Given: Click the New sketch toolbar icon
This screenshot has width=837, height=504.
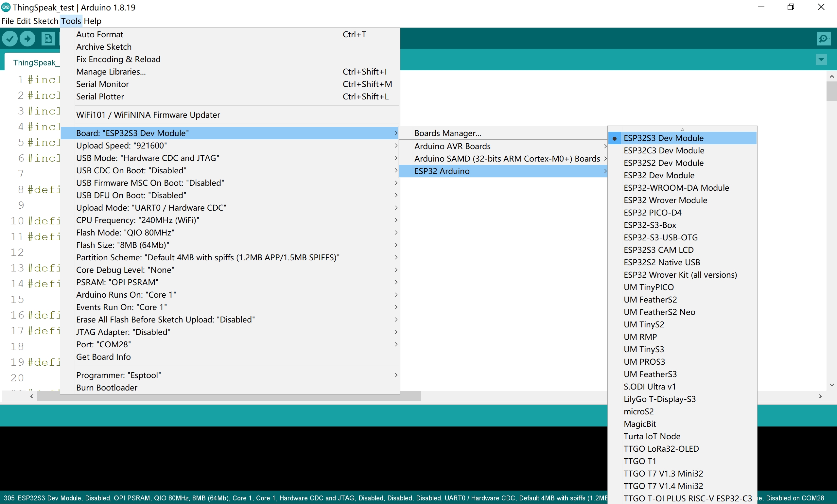Looking at the screenshot, I should (x=48, y=38).
